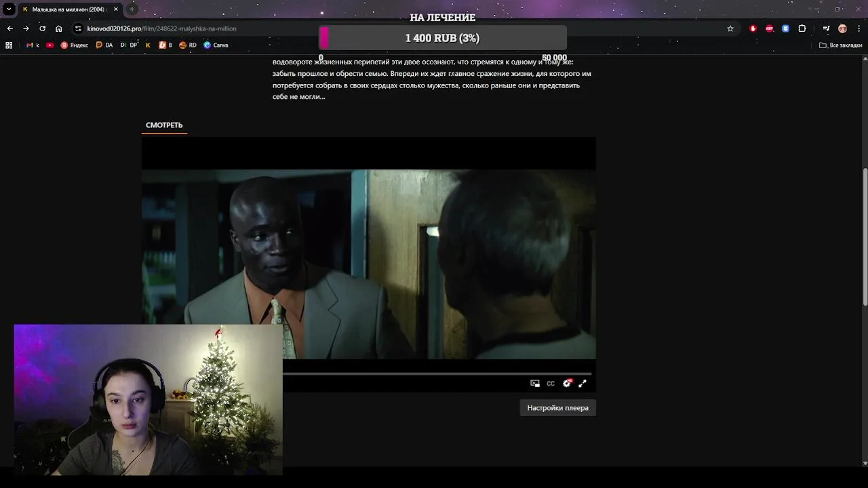This screenshot has height=488, width=868.
Task: Open the HD quality settings gear
Action: [567, 384]
